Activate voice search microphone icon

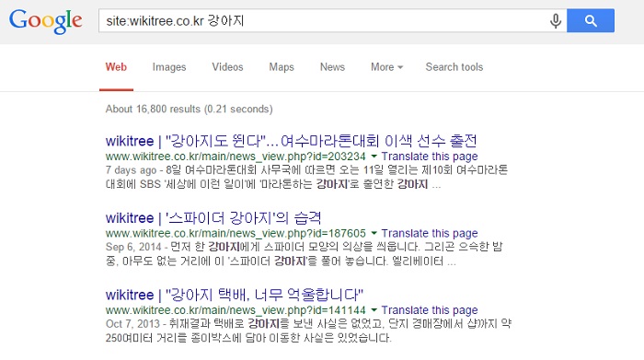click(556, 20)
